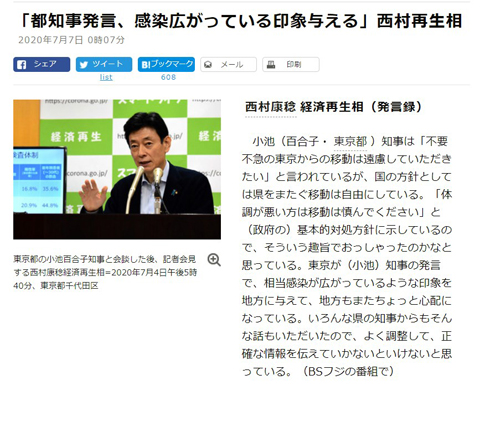Open bookmark count 608 link

168,77
